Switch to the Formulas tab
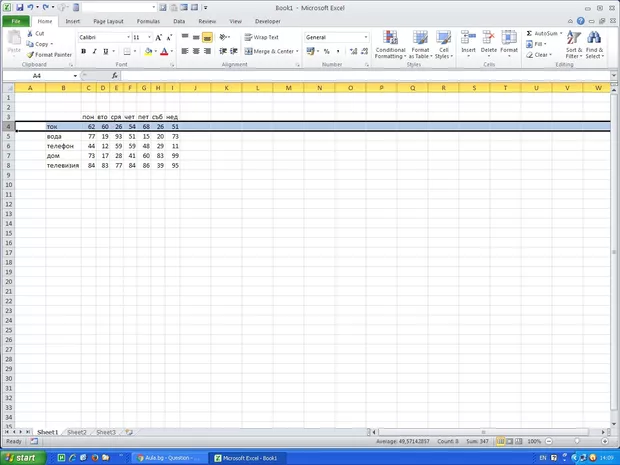The width and height of the screenshot is (620, 465). 148,21
